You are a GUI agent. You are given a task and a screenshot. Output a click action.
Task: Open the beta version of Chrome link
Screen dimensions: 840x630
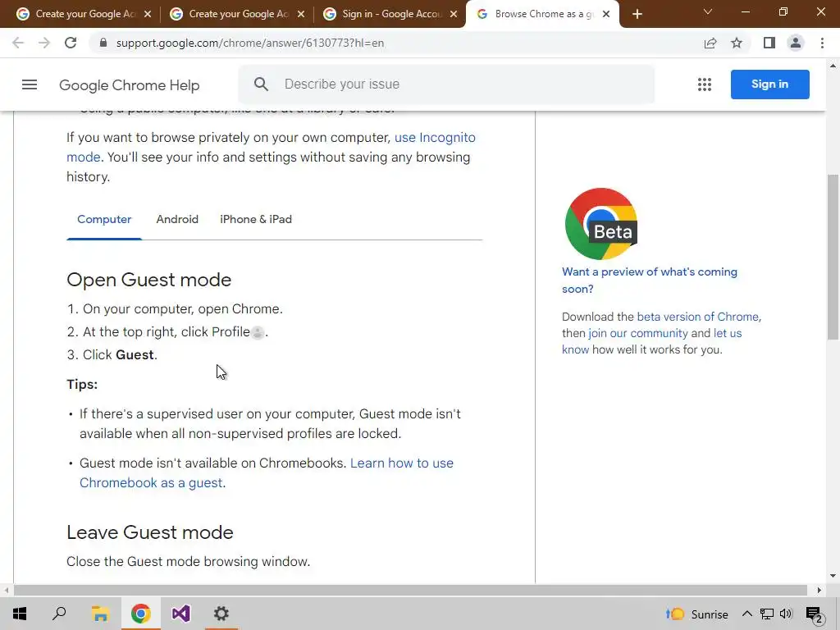[x=697, y=317]
